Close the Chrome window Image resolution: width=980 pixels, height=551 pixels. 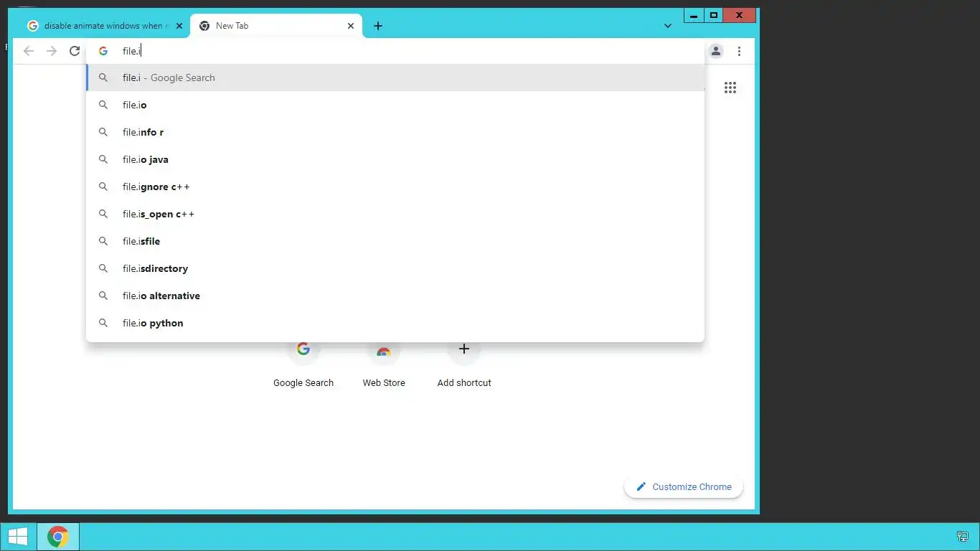coord(739,15)
